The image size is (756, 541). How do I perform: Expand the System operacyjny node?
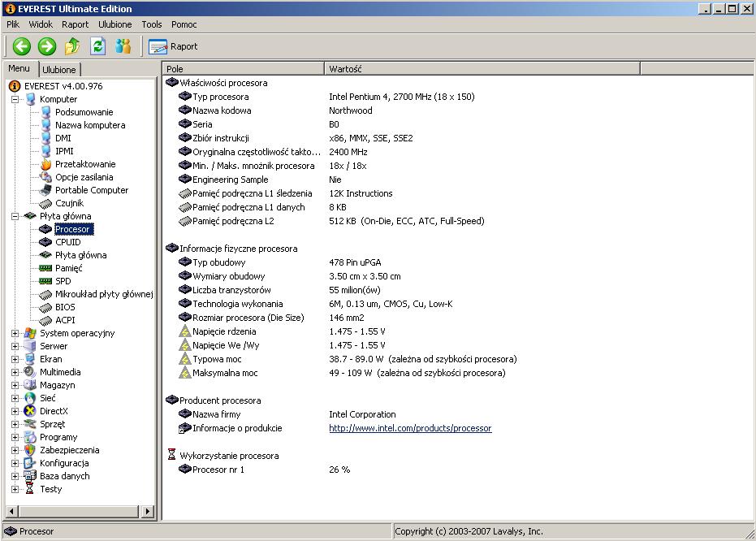(x=15, y=333)
